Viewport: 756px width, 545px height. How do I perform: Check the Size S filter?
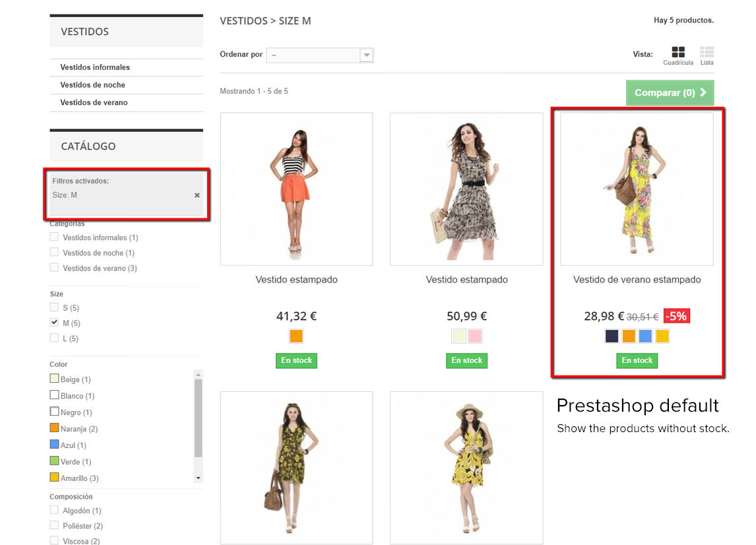[x=55, y=307]
